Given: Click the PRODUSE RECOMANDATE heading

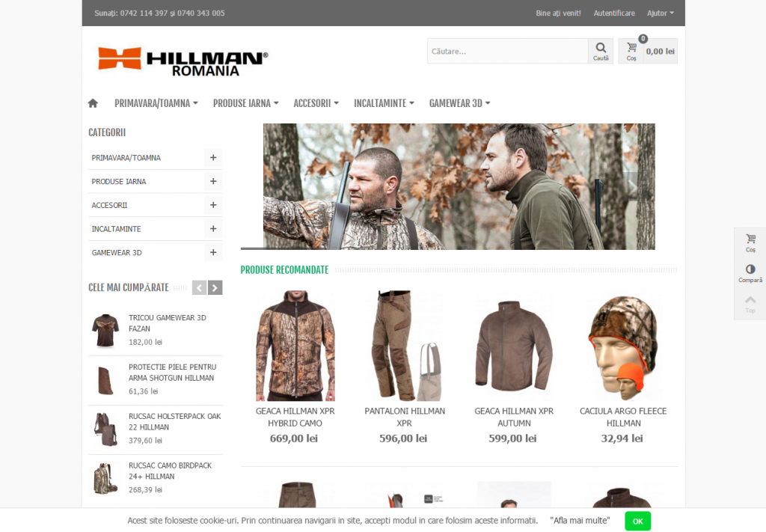Looking at the screenshot, I should 284,270.
